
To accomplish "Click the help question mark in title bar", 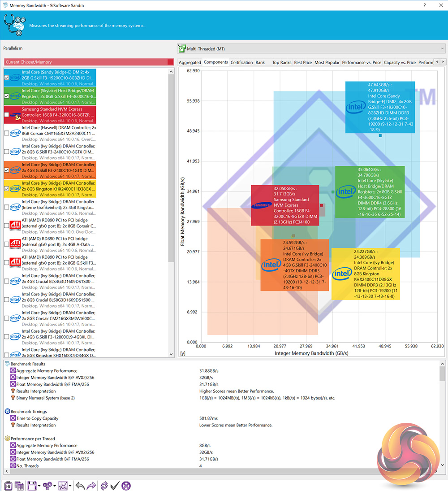I will point(425,5).
